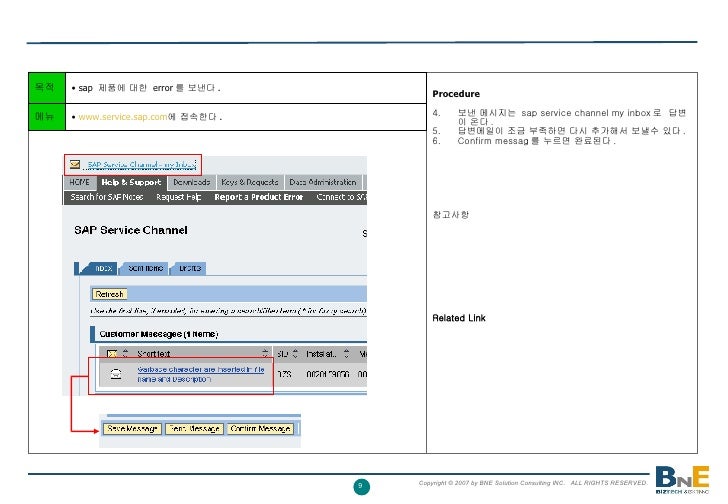
Task: Click the message status icon in the row
Action: pos(116,374)
